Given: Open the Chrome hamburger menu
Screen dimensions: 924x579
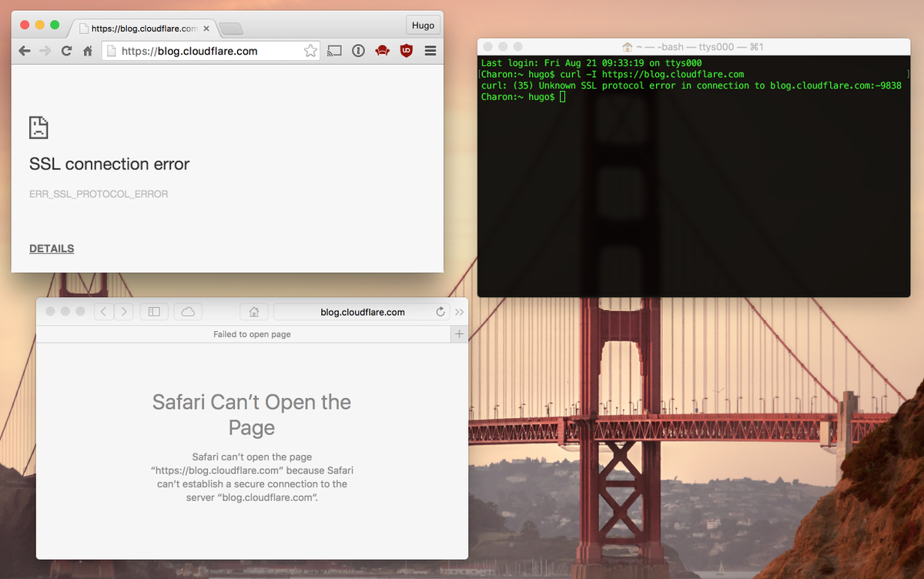Looking at the screenshot, I should point(430,51).
